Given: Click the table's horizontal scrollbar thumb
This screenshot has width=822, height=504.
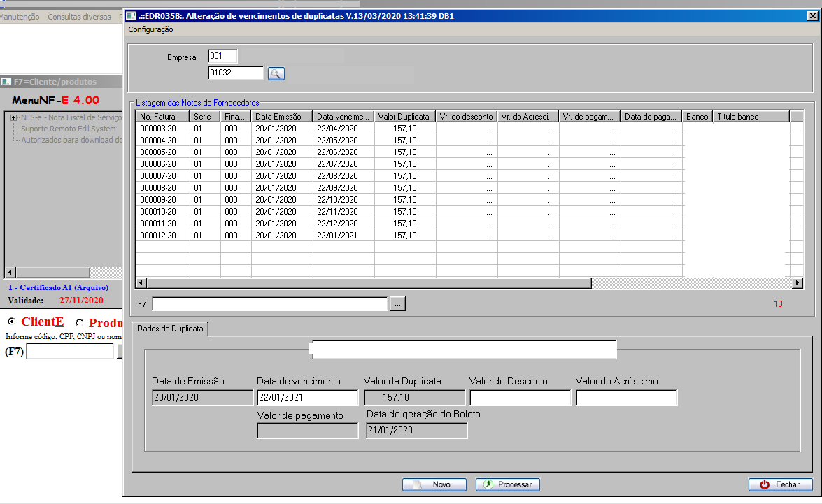Looking at the screenshot, I should pos(369,283).
